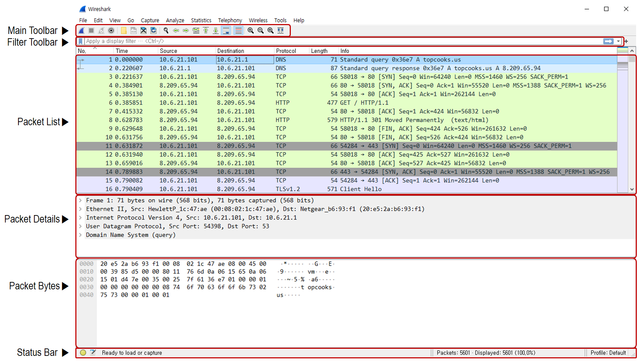
Task: Edit capture file properties in status bar
Action: click(93, 353)
